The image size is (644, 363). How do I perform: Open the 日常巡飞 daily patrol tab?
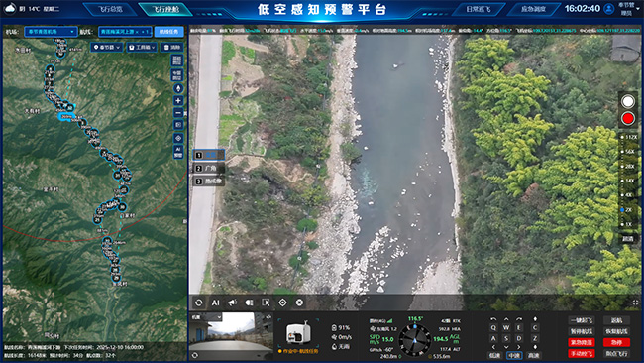pos(479,9)
